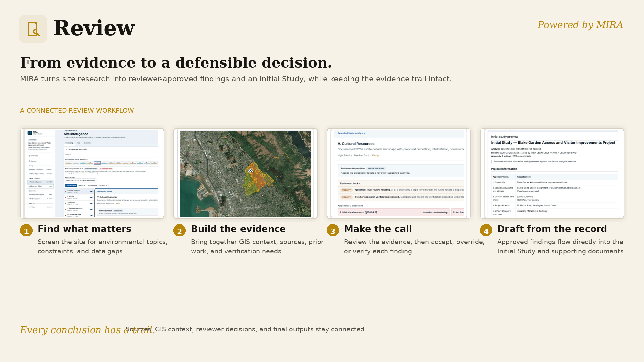Click 'Review the evidence, then accept' description
644x362 pixels.
[x=414, y=247]
